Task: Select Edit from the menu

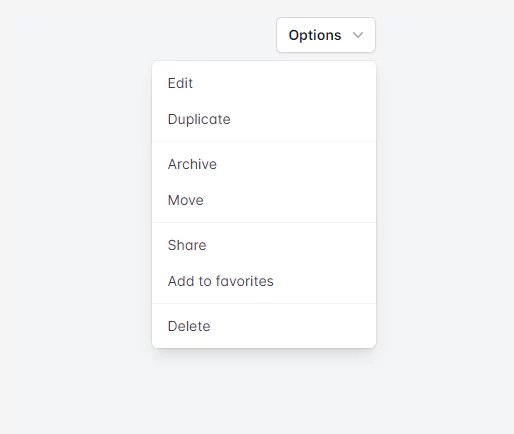Action: tap(264, 83)
